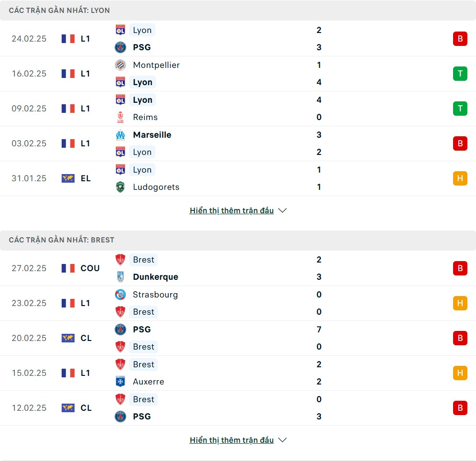476x461 pixels.
Task: Click Europa League icon on 31.01.25 match
Action: 68,178
